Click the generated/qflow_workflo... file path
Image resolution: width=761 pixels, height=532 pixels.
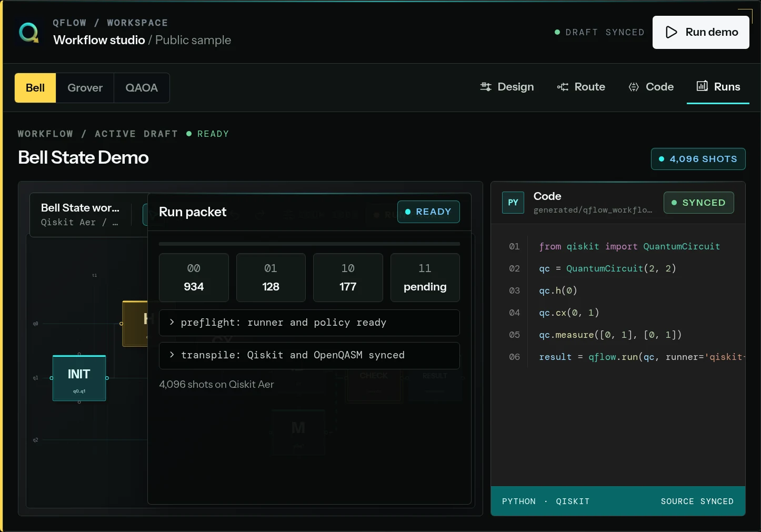[x=593, y=210]
